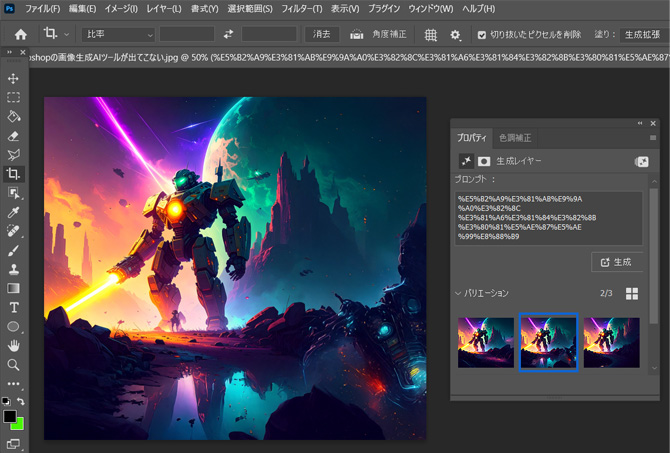Viewport: 670px width, 453px height.
Task: Click the crop width input field
Action: point(187,34)
